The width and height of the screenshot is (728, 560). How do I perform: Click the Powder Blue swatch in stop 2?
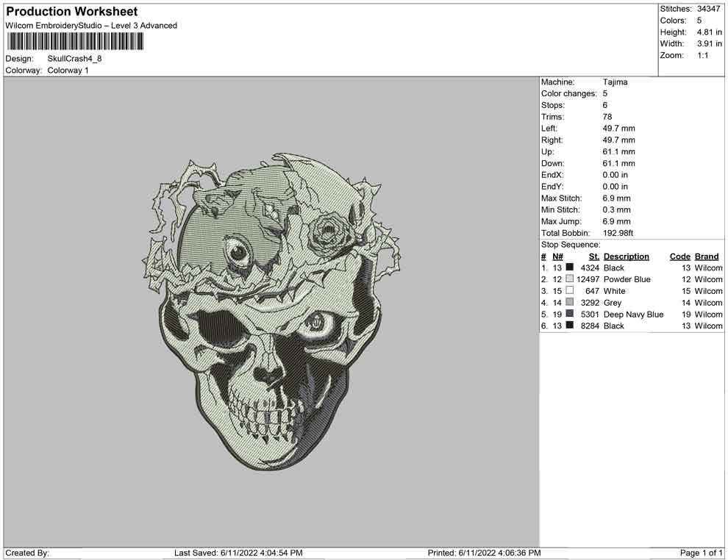tap(570, 279)
